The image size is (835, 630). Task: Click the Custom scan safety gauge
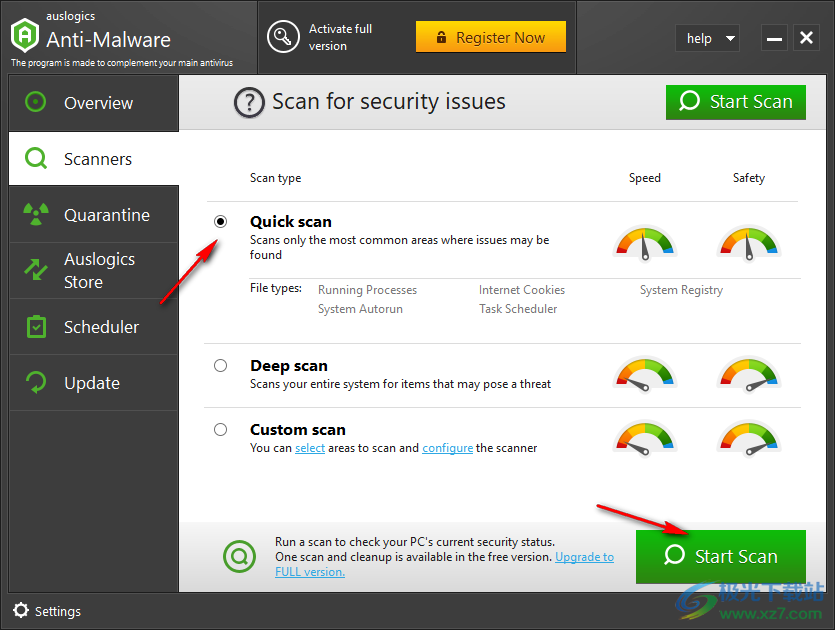point(749,439)
